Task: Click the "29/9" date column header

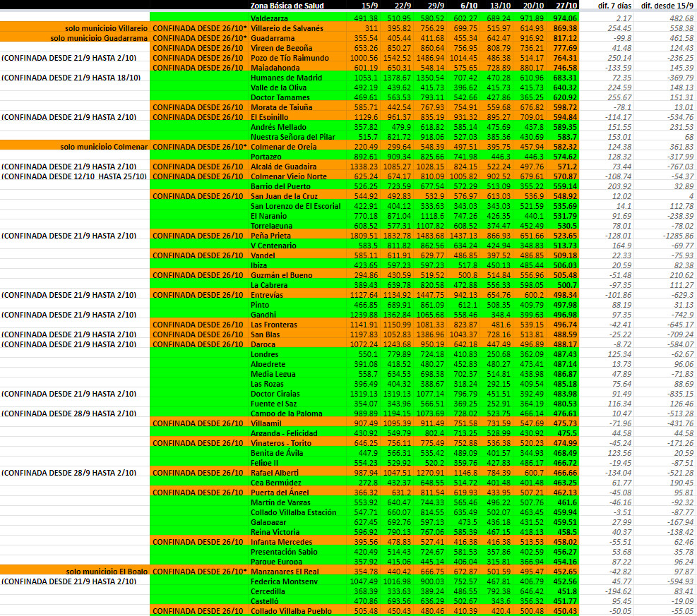Action: [x=436, y=6]
